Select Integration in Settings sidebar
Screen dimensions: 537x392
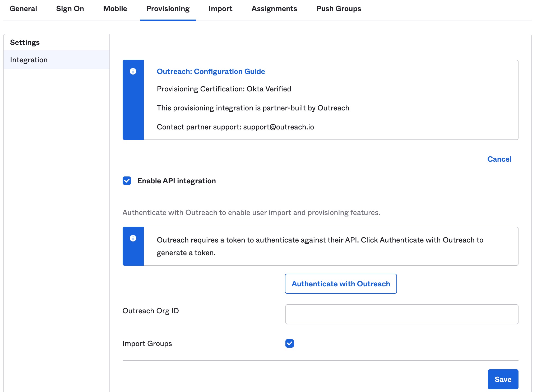point(29,60)
